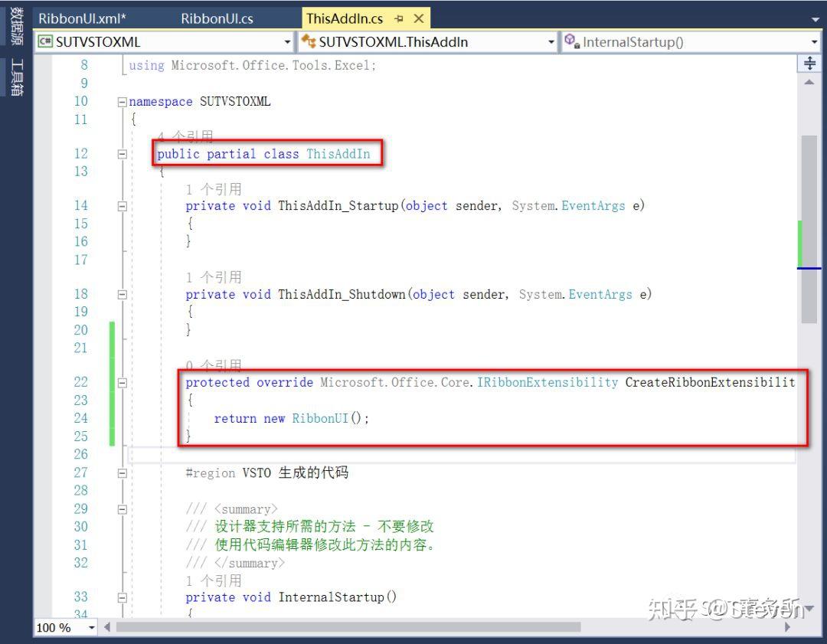The height and width of the screenshot is (644, 827).
Task: Collapse the summary comment block
Action: [x=123, y=509]
